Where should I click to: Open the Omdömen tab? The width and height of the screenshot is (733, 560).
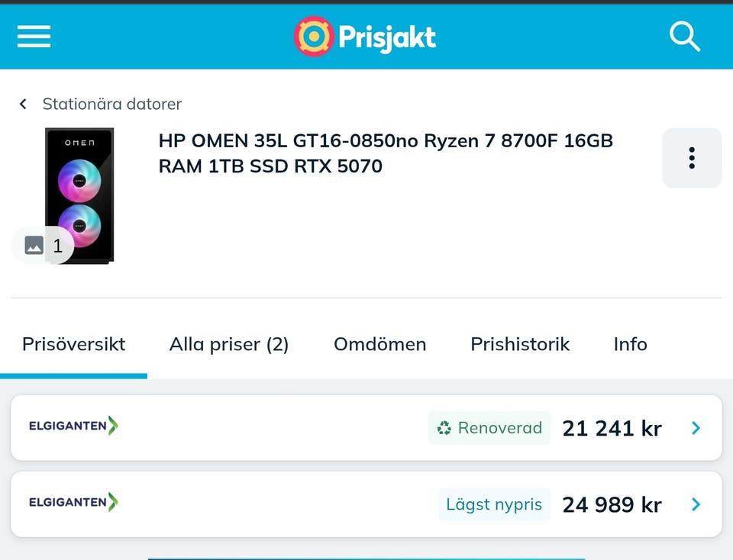379,344
